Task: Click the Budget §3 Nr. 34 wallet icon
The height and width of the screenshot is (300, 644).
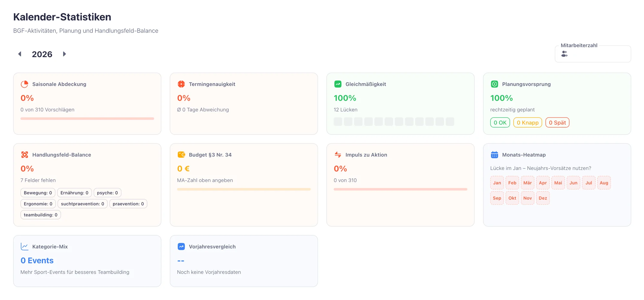Action: coord(181,155)
